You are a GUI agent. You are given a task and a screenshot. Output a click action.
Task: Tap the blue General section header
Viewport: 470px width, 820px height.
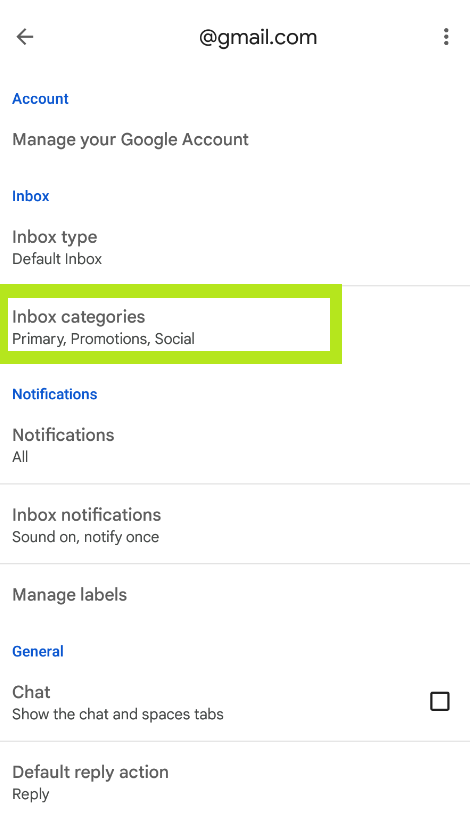(x=38, y=652)
